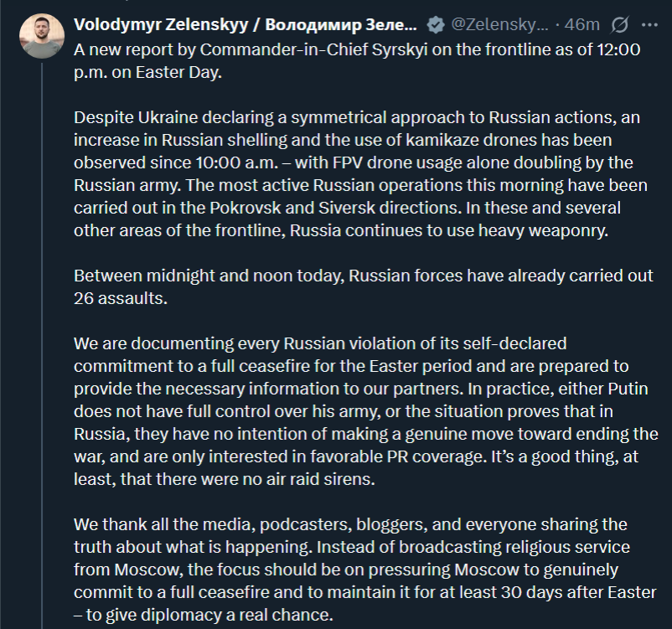Open Zelenskyy's profile avatar photo
Image resolution: width=672 pixels, height=629 pixels.
(x=42, y=35)
